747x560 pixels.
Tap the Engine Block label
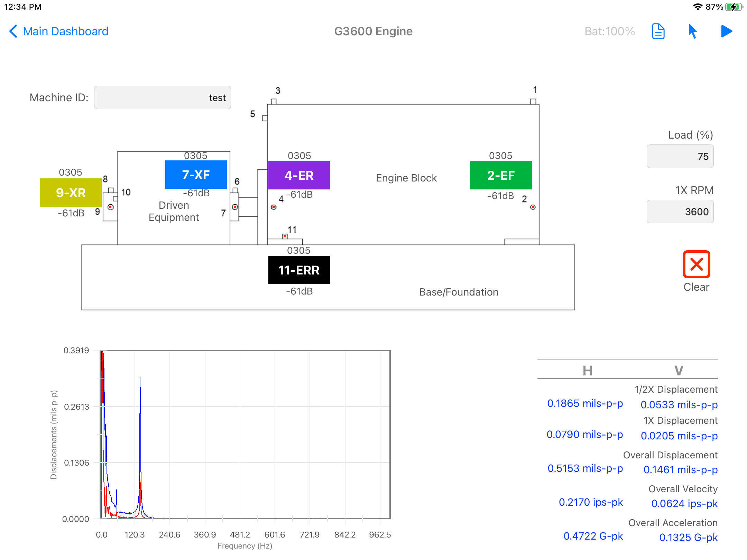click(406, 178)
